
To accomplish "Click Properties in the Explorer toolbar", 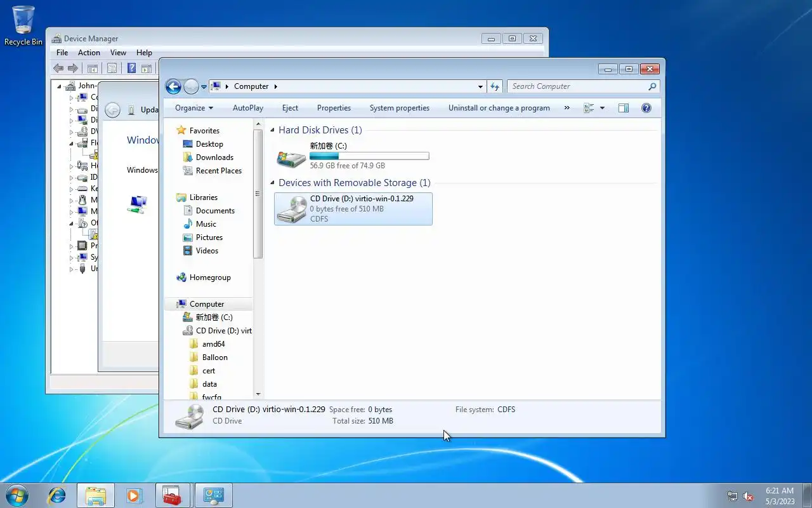I will pyautogui.click(x=334, y=108).
